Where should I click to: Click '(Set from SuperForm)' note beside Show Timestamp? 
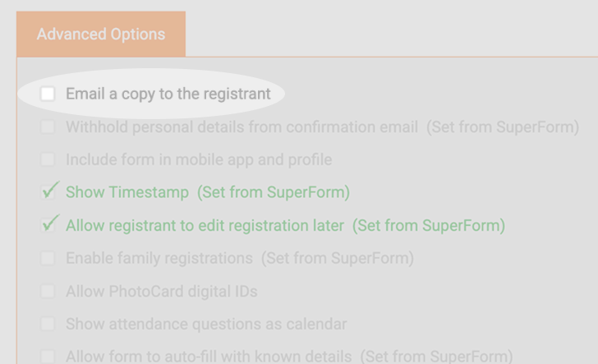click(274, 192)
